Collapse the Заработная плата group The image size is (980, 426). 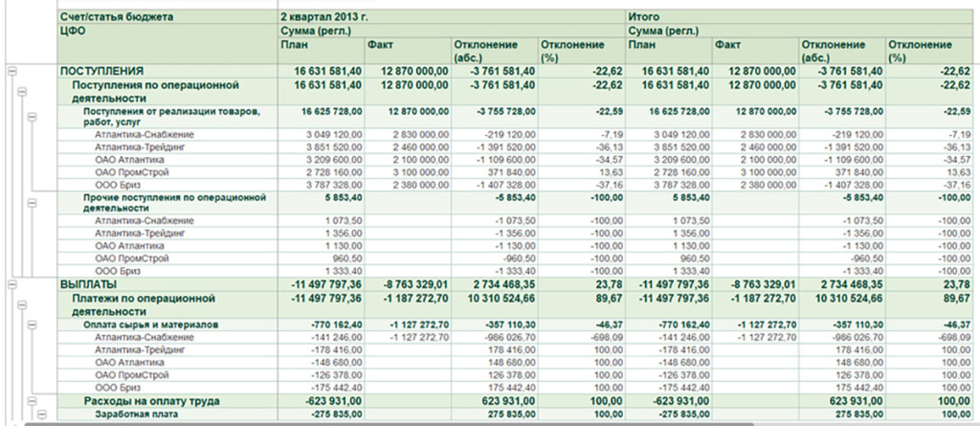click(41, 415)
